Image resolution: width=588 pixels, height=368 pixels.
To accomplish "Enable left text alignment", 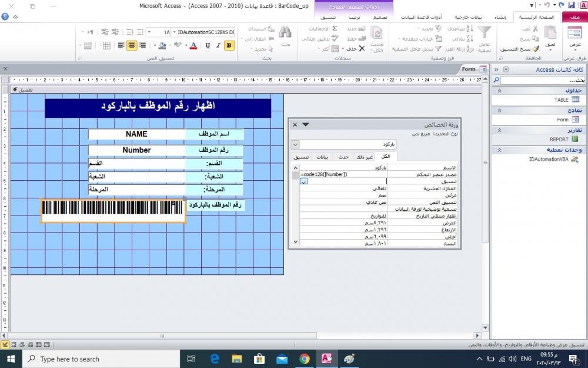I will pyautogui.click(x=121, y=45).
